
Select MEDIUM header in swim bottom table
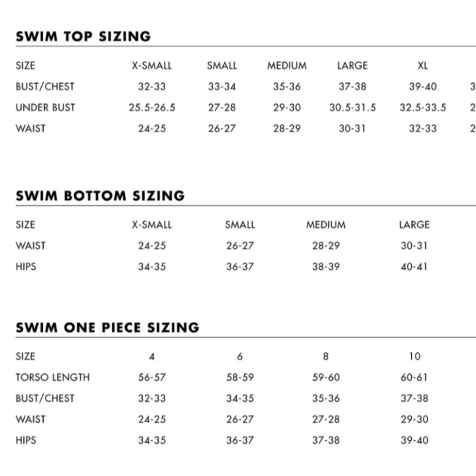tap(326, 225)
